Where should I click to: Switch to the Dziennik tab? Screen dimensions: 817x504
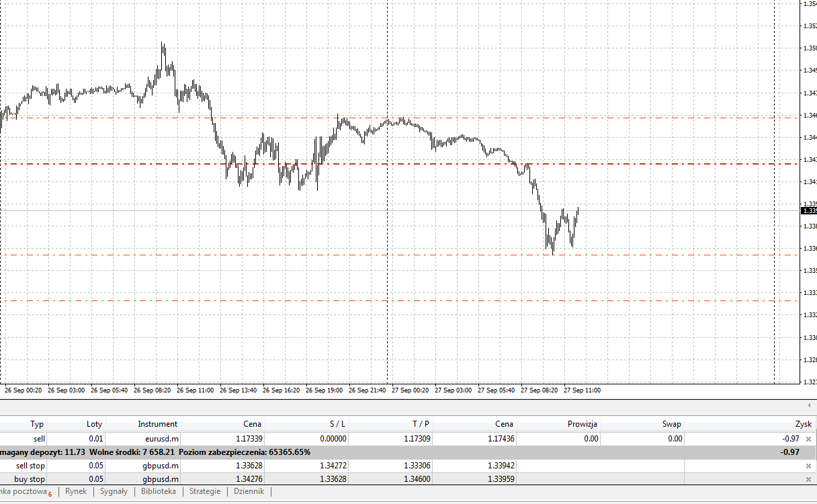[249, 491]
